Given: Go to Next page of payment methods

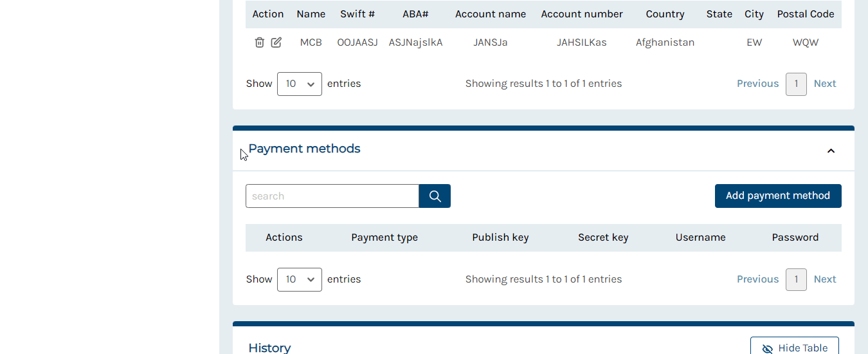Looking at the screenshot, I should point(825,279).
